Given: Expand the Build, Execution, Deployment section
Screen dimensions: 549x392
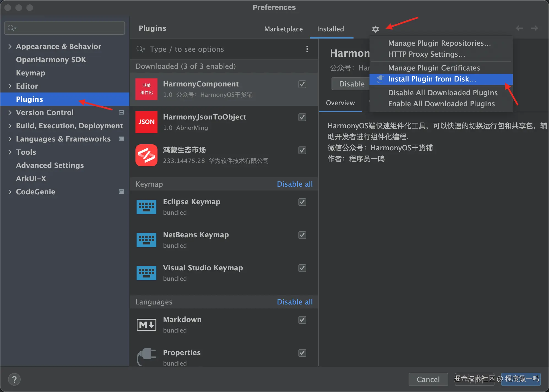Looking at the screenshot, I should [x=10, y=126].
